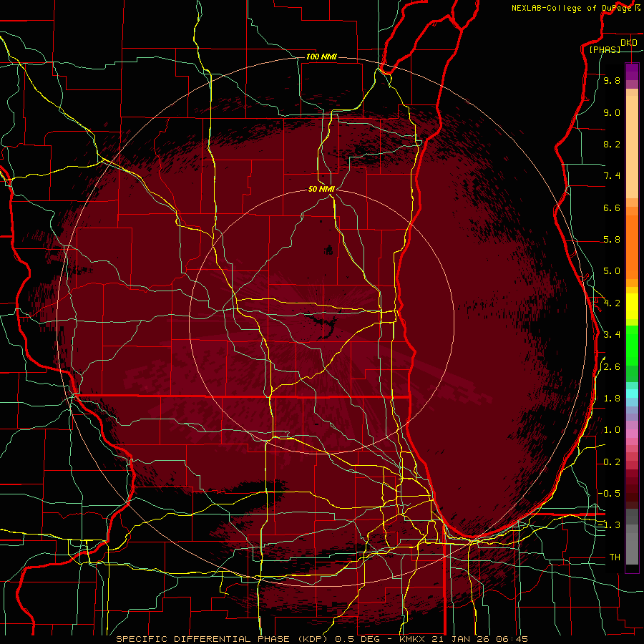The width and height of the screenshot is (644, 644).
Task: Select the 50 NMI range ring label
Action: 321,189
